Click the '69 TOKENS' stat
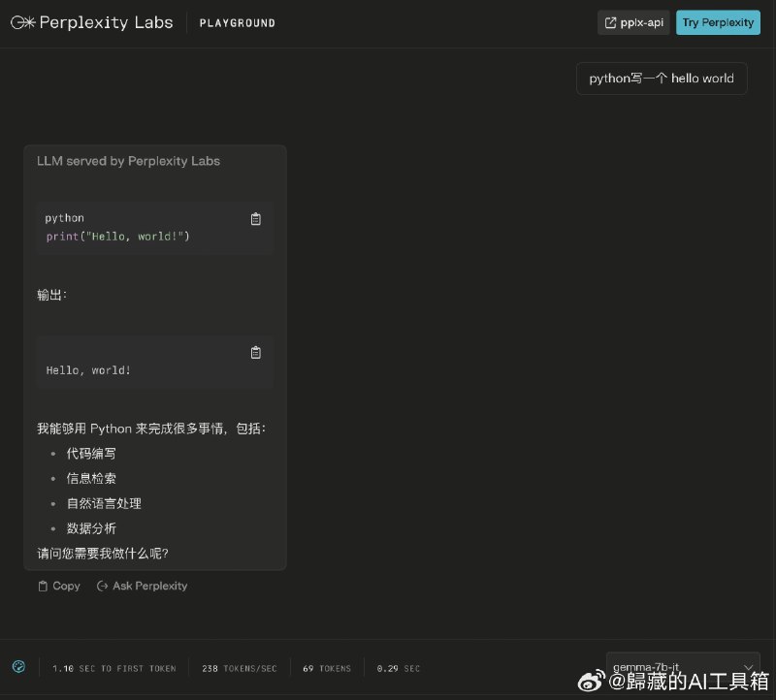The width and height of the screenshot is (776, 700). pyautogui.click(x=327, y=668)
